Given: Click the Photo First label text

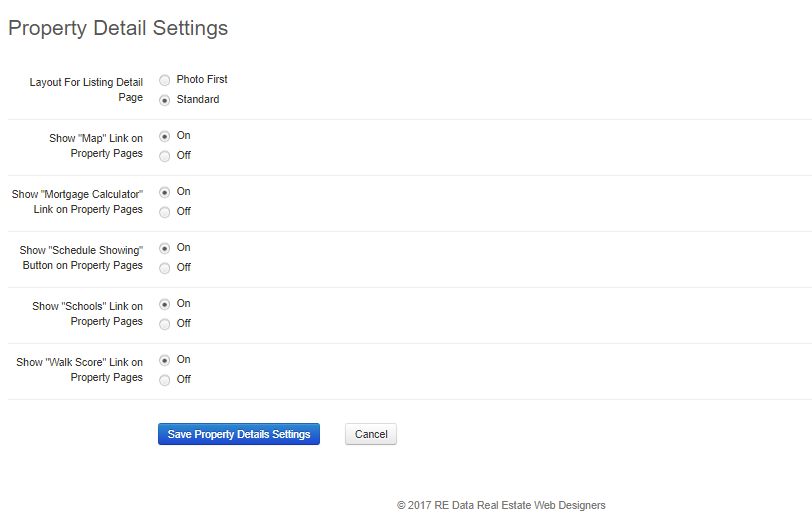Looking at the screenshot, I should (202, 79).
